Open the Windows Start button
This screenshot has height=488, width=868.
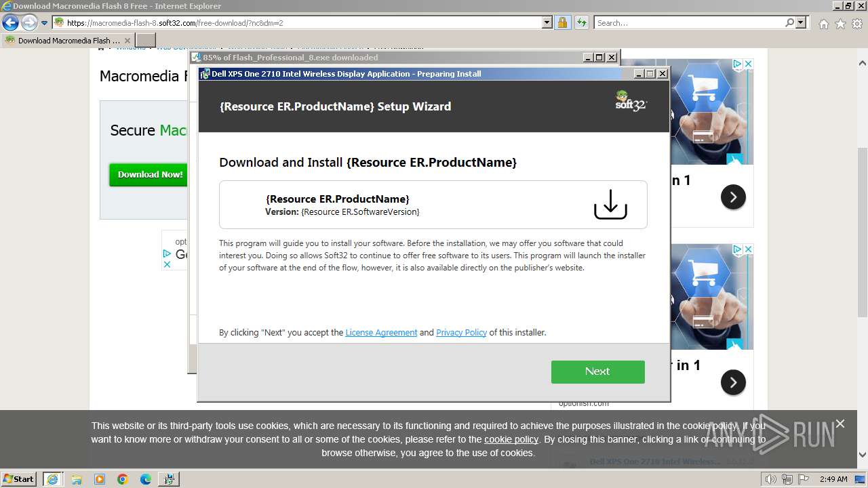click(x=19, y=479)
